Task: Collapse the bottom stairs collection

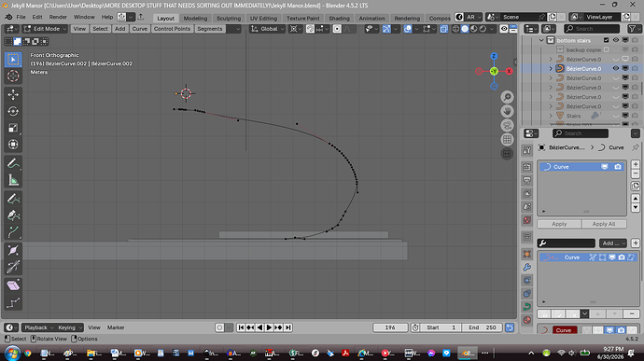Action: [541, 40]
